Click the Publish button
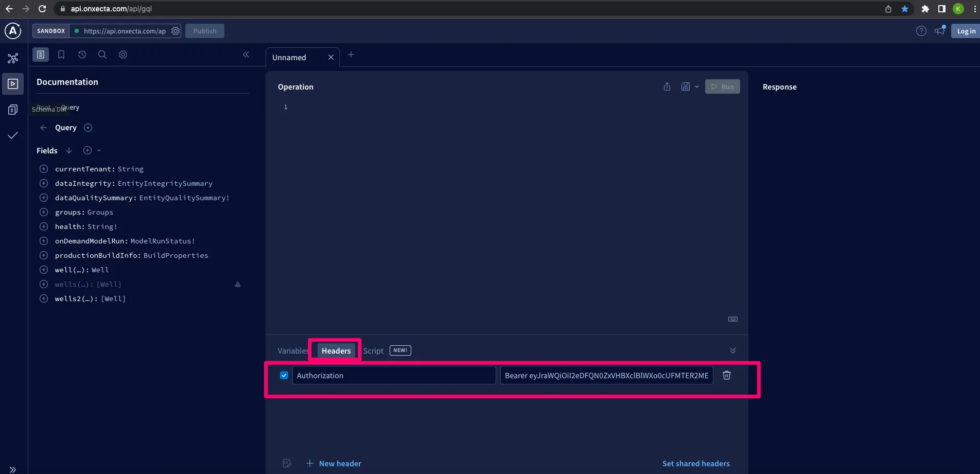The height and width of the screenshot is (474, 980). pyautogui.click(x=205, y=31)
